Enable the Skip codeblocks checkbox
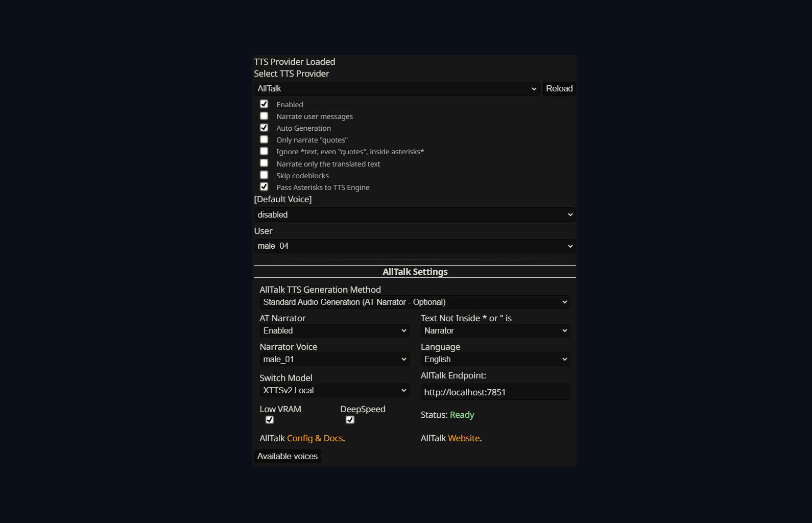Screen dimensions: 812x523 (x=264, y=175)
